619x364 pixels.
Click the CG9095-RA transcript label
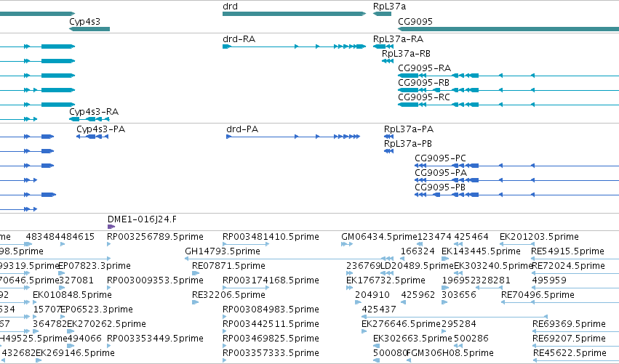click(x=424, y=68)
